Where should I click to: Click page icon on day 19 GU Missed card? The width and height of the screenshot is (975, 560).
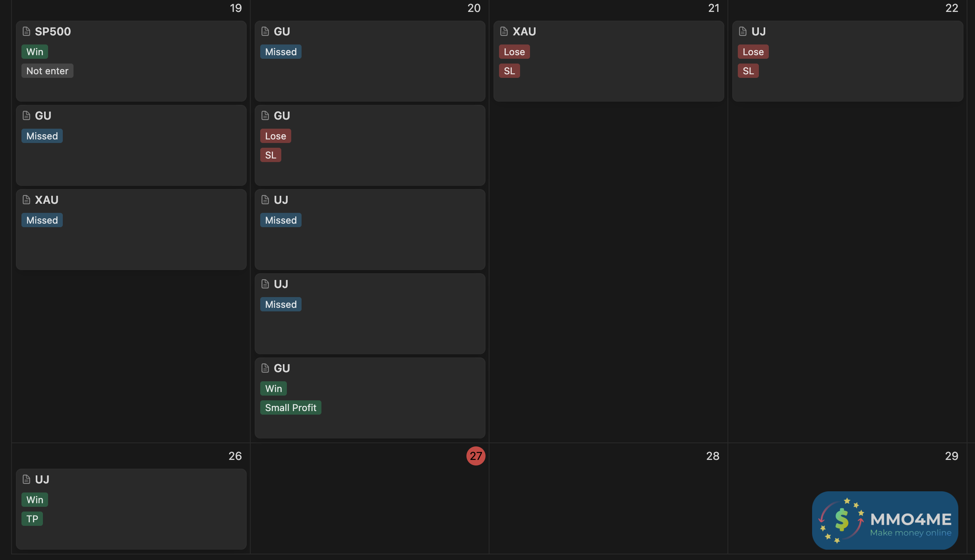pyautogui.click(x=27, y=116)
